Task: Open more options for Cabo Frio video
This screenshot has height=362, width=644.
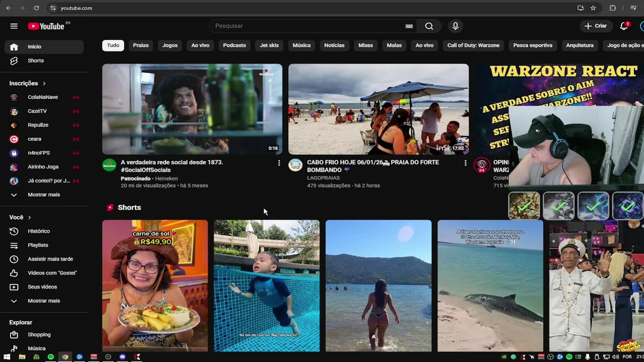Action: 465,163
